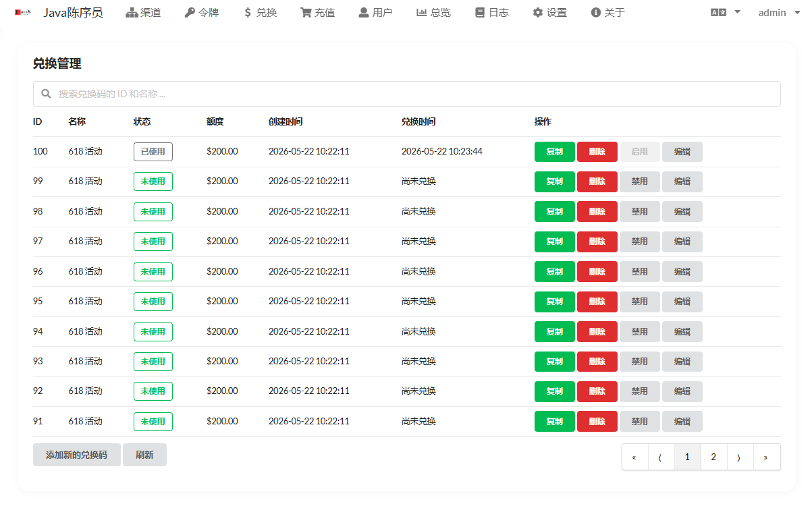
Task: Jump to last page with » button
Action: (766, 457)
